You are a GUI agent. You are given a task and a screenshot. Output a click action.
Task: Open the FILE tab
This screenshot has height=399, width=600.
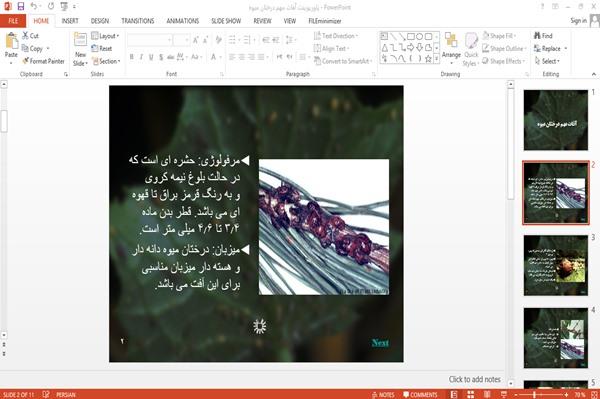[x=13, y=21]
